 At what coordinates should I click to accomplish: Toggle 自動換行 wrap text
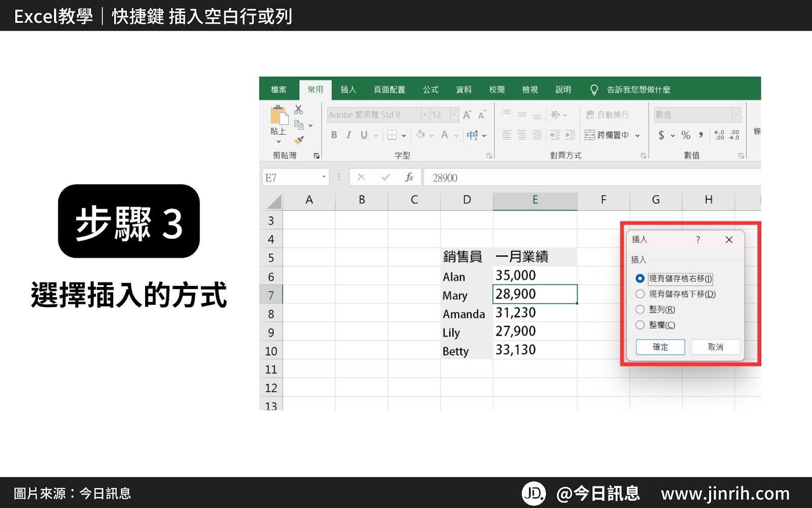(607, 115)
